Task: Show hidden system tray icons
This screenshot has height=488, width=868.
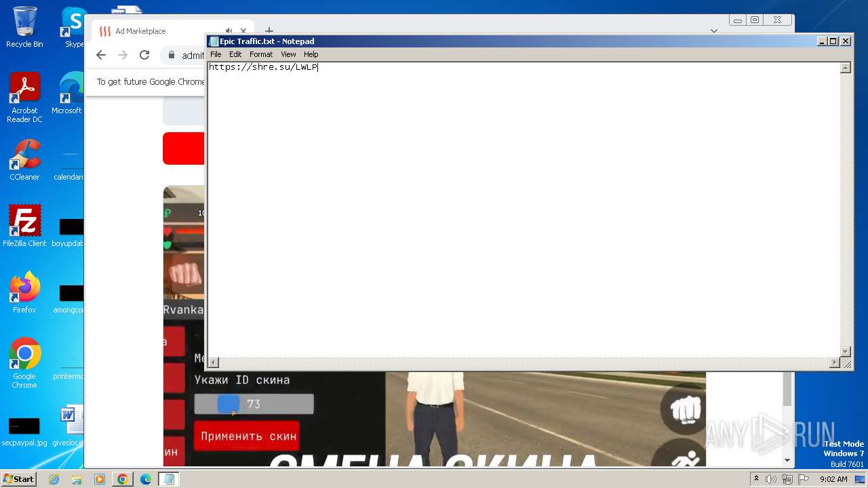Action: pyautogui.click(x=757, y=479)
